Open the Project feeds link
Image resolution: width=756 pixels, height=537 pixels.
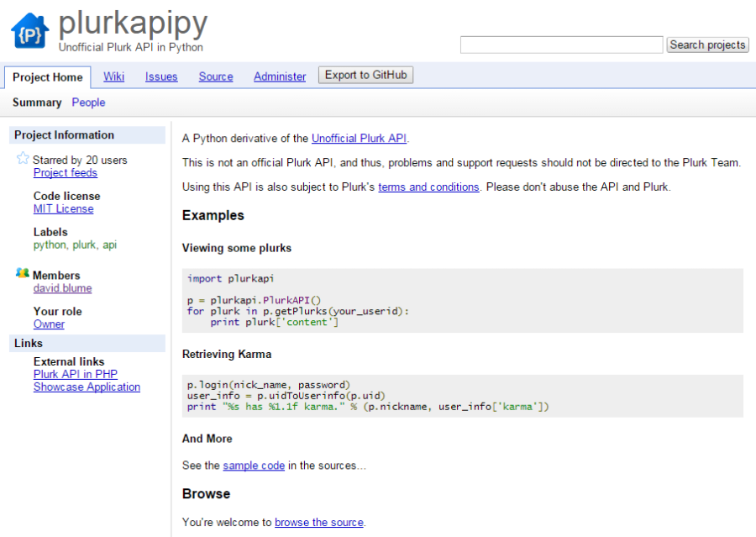[66, 173]
